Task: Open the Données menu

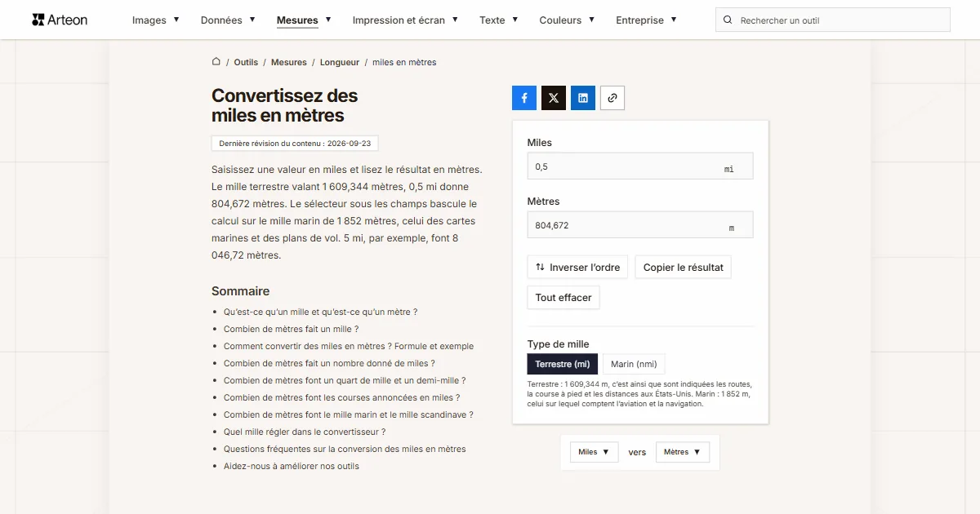Action: point(228,20)
